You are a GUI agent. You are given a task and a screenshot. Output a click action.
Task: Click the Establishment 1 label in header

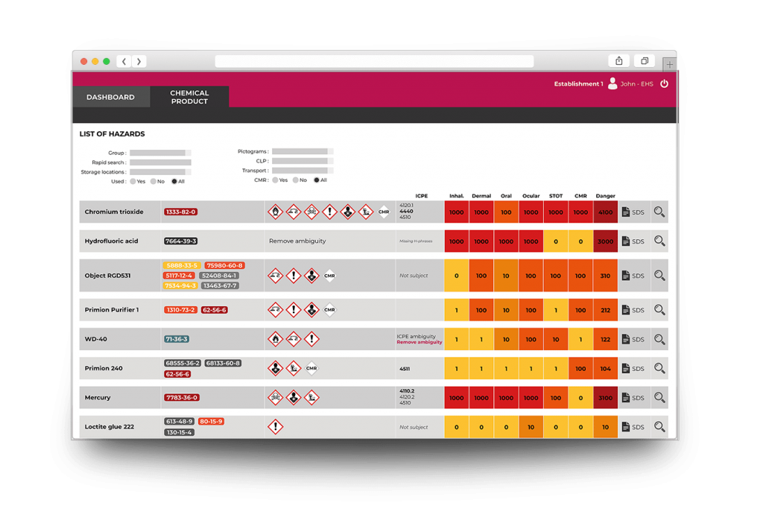pyautogui.click(x=578, y=84)
